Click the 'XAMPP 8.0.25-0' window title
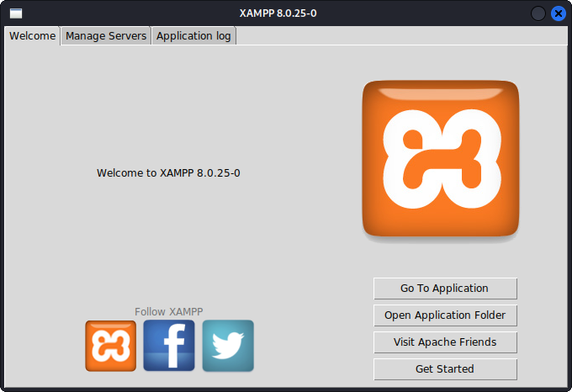This screenshot has width=572, height=392. coord(278,13)
